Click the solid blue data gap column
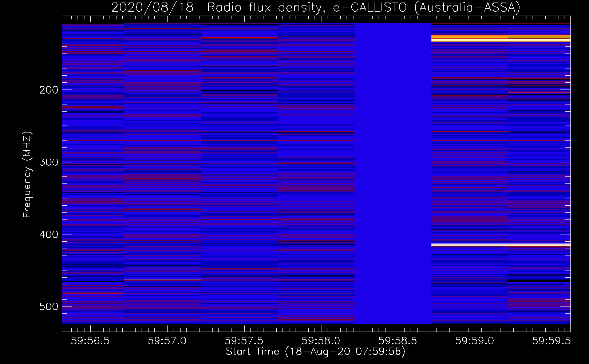 click(x=393, y=174)
